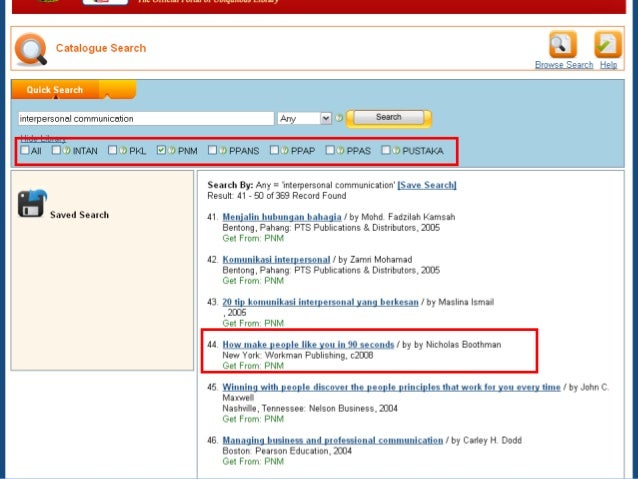This screenshot has width=638, height=479.
Task: Open How make people like you in 90 seconds
Action: pos(308,345)
